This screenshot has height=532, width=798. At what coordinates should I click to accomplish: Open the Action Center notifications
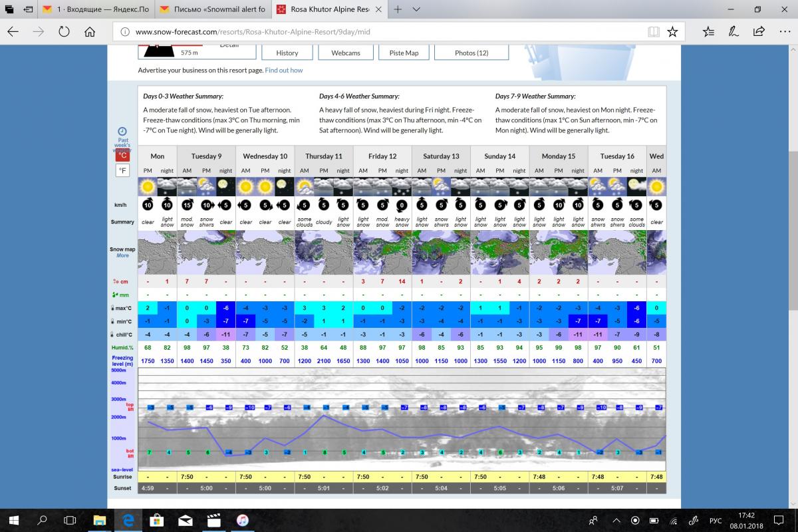[x=779, y=519]
